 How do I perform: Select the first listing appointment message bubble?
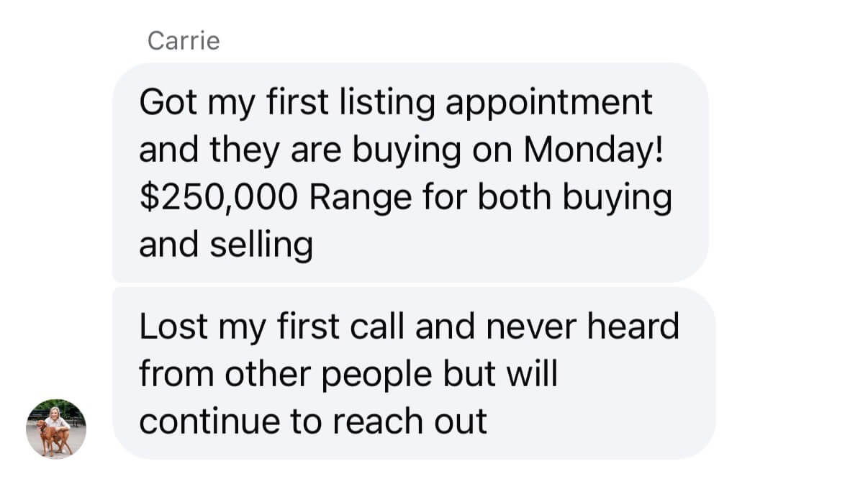[410, 173]
